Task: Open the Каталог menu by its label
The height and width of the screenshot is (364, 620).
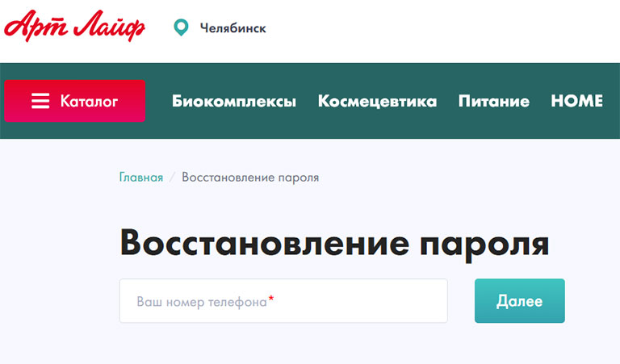Action: (89, 102)
